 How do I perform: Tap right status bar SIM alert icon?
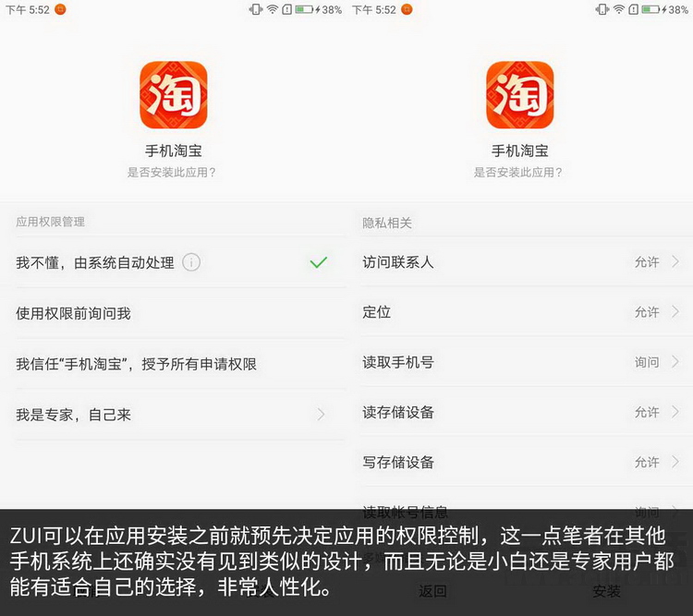pyautogui.click(x=633, y=9)
